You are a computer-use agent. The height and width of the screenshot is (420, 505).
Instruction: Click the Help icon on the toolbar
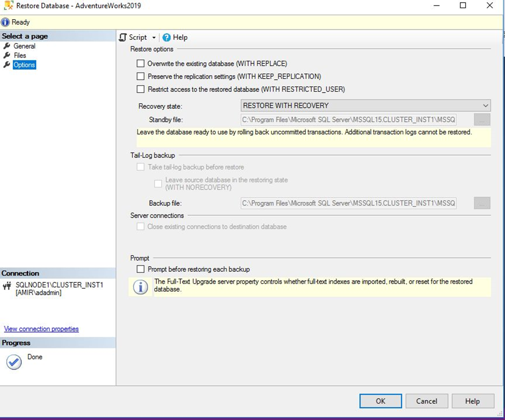click(166, 37)
